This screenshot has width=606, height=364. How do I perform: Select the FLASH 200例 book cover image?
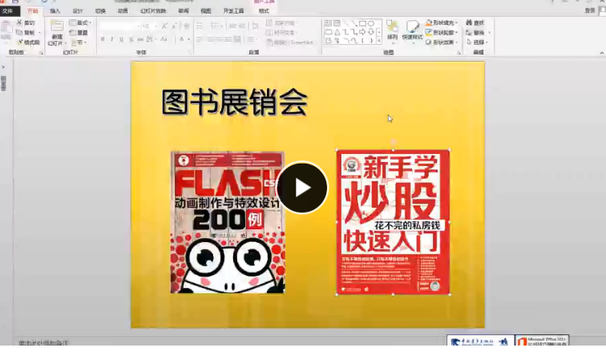(228, 222)
